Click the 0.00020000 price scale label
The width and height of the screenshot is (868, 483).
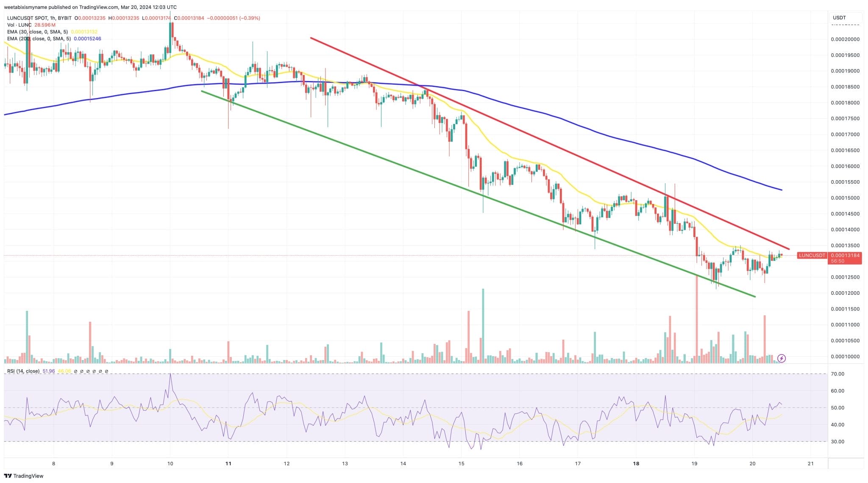[x=845, y=39]
